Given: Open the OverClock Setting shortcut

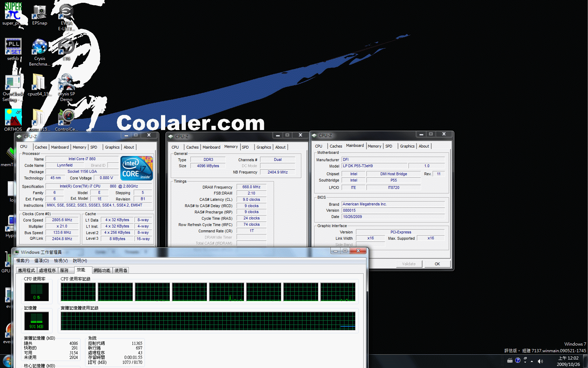Looking at the screenshot, I should 13,88.
